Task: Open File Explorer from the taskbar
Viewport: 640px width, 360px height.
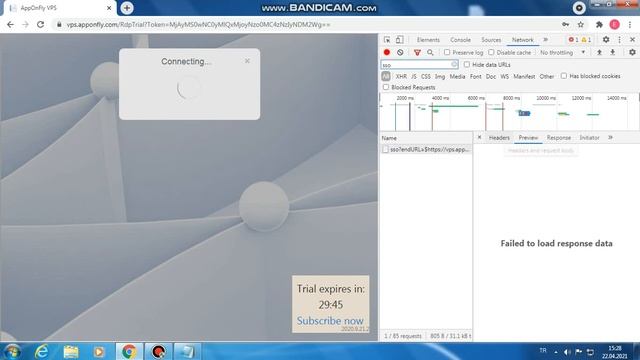Action: tap(71, 351)
